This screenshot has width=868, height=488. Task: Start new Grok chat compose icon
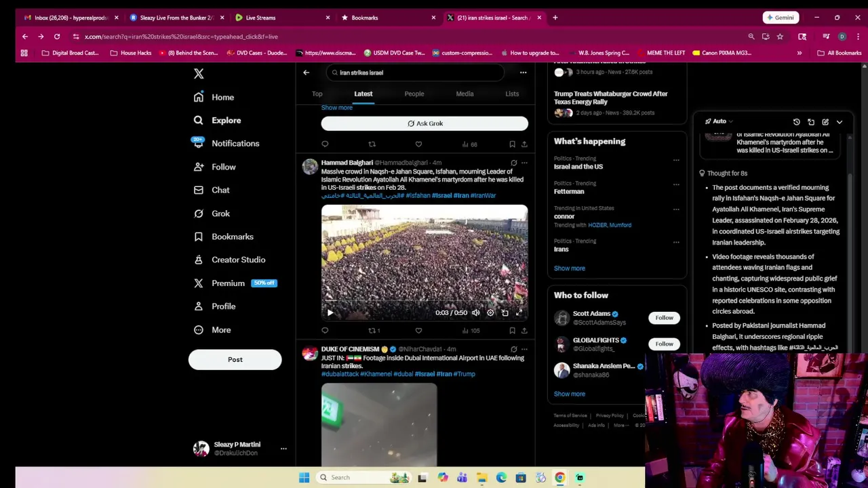pyautogui.click(x=825, y=122)
